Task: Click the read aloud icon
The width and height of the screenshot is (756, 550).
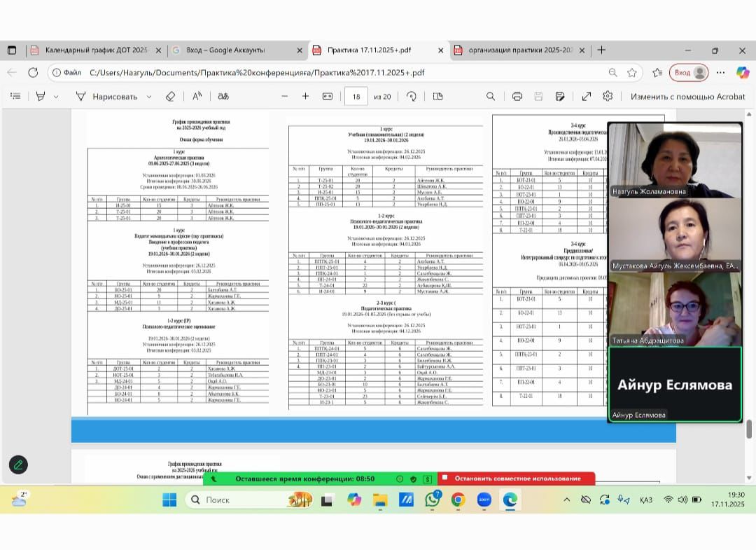Action: click(197, 97)
